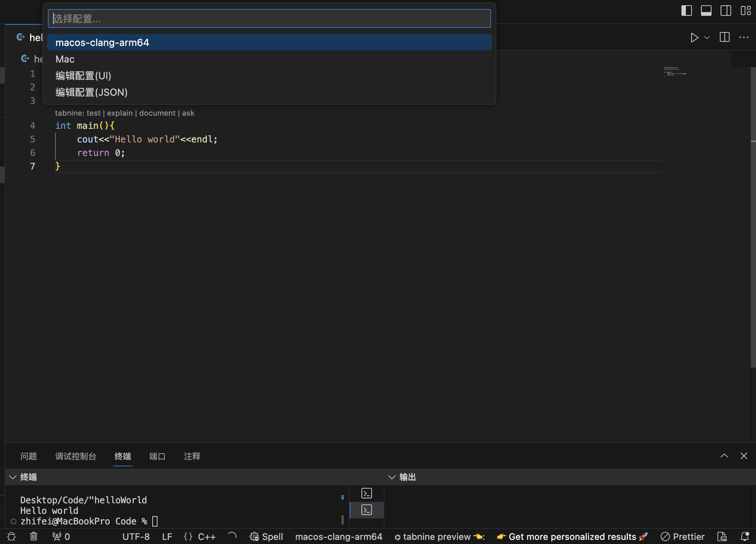Click editor vertical scrollbar

(x=753, y=217)
